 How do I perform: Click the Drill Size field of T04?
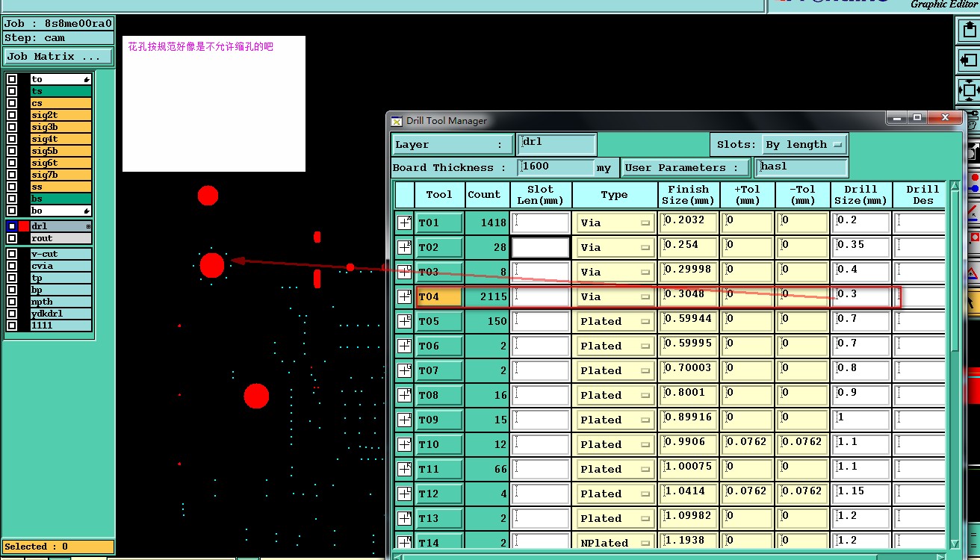[x=862, y=296]
